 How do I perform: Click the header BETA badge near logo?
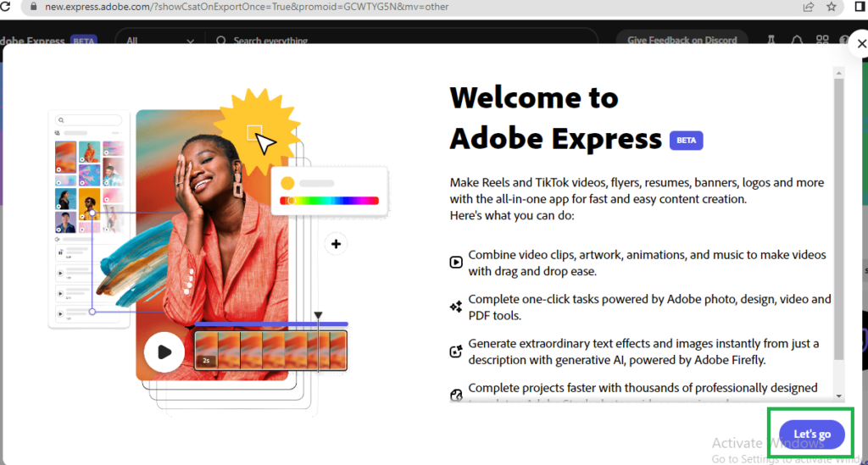pyautogui.click(x=84, y=41)
